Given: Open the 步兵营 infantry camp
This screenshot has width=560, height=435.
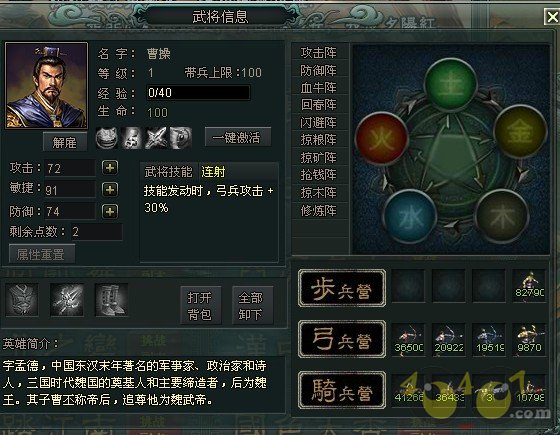Looking at the screenshot, I should (342, 288).
